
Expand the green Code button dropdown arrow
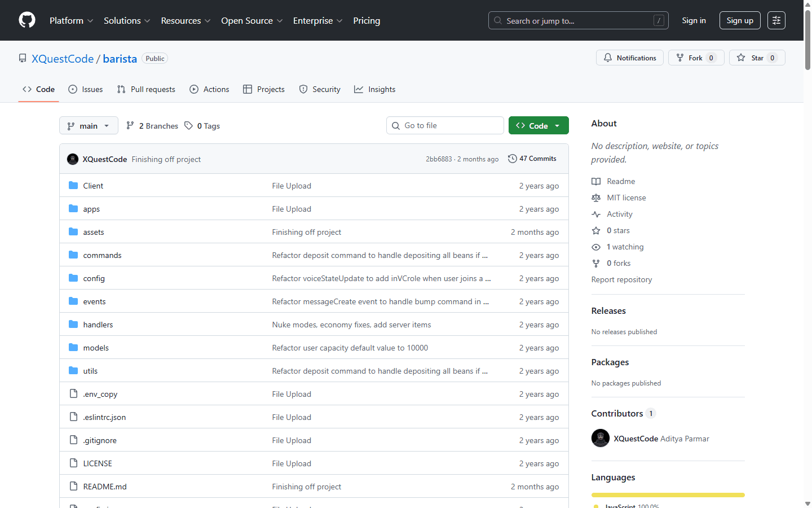point(557,125)
